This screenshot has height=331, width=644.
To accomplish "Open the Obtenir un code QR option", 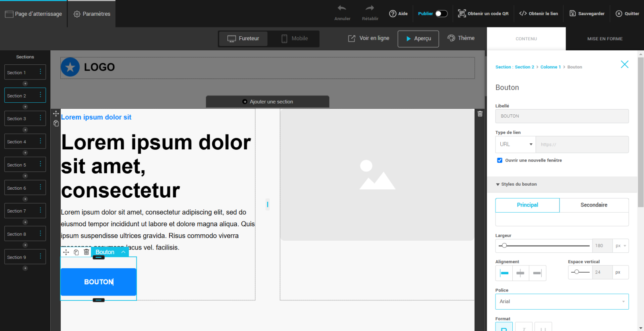I will [x=483, y=14].
